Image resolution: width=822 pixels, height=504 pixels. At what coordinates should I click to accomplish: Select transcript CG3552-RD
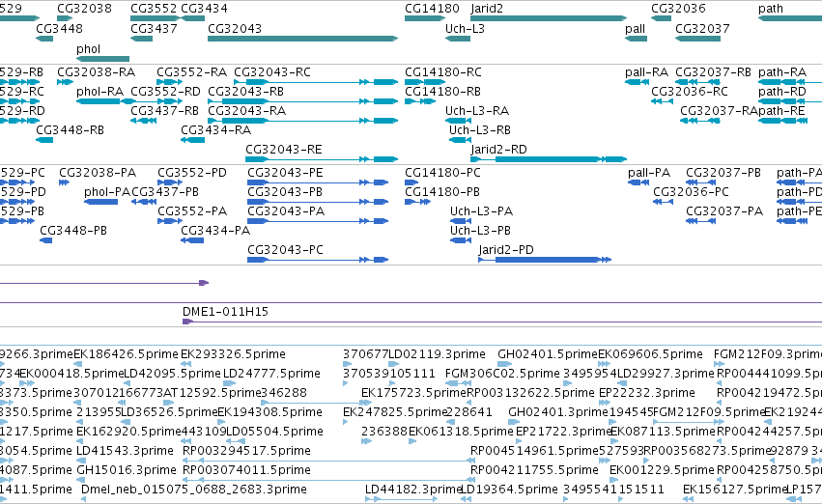tap(165, 91)
